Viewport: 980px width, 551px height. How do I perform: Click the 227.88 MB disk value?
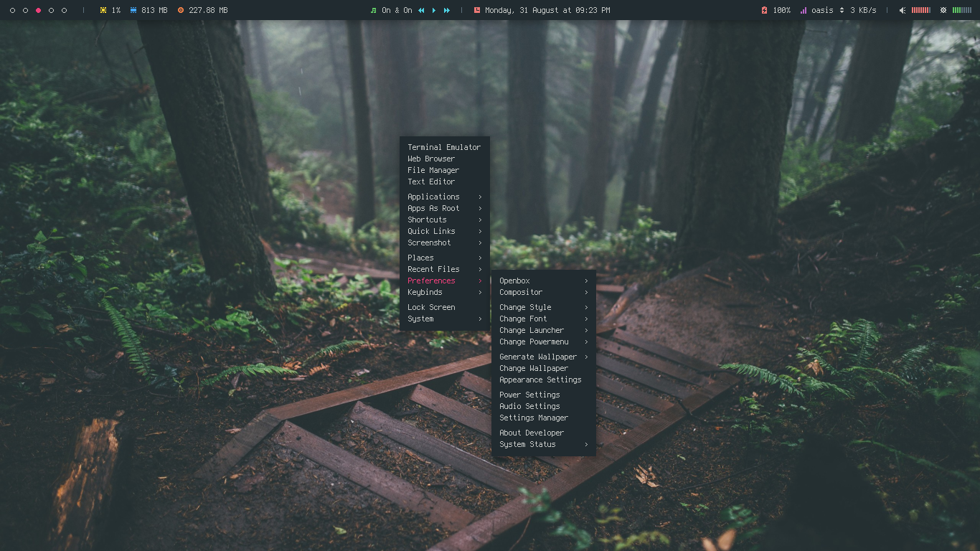(x=208, y=10)
